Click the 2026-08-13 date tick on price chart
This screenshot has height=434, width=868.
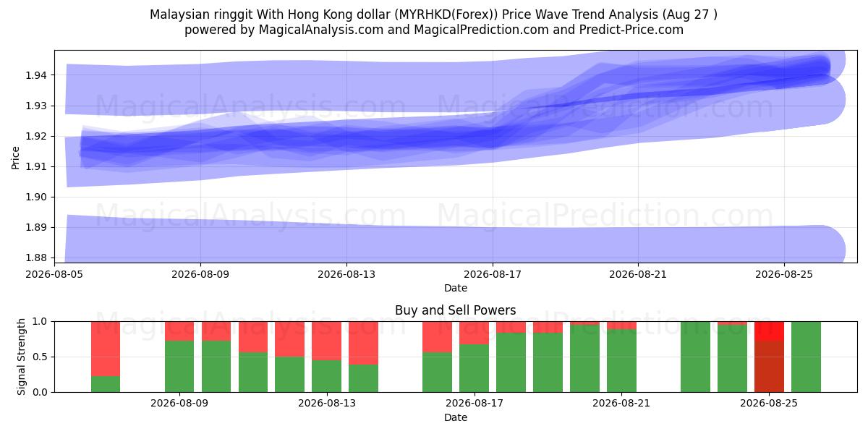[x=346, y=274]
